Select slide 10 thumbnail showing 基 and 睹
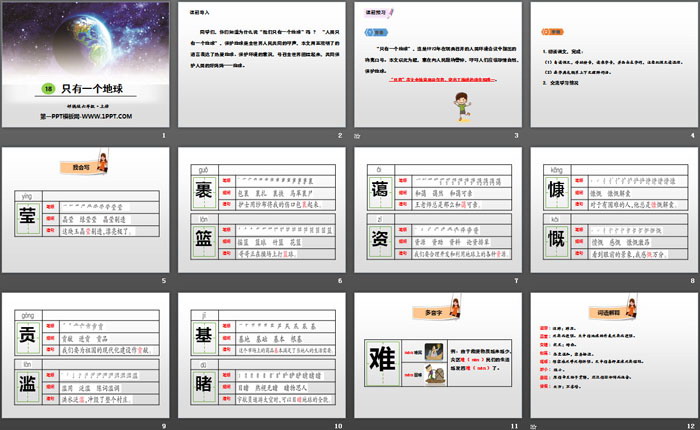 (262, 355)
